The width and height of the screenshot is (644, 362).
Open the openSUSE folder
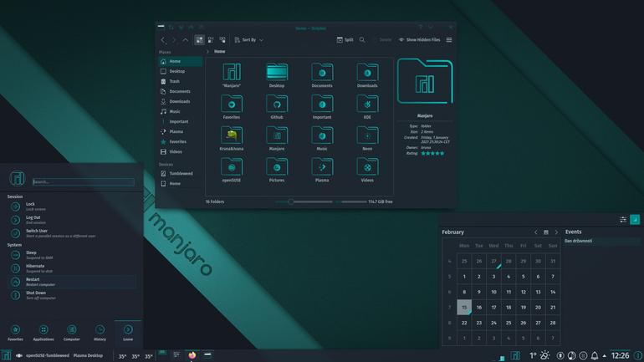(232, 170)
